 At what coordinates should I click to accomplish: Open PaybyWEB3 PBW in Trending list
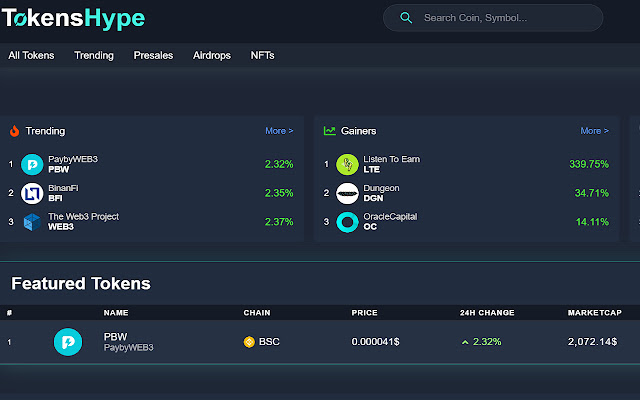73,164
